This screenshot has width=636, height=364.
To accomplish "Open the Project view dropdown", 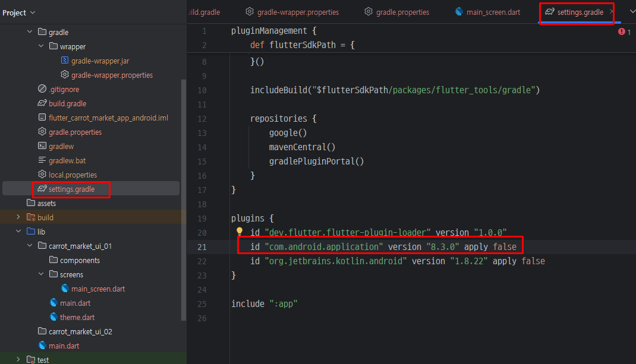I will click(18, 12).
